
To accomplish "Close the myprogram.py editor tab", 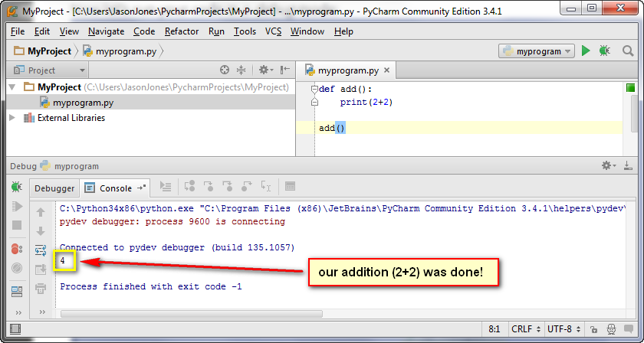I will coord(386,70).
